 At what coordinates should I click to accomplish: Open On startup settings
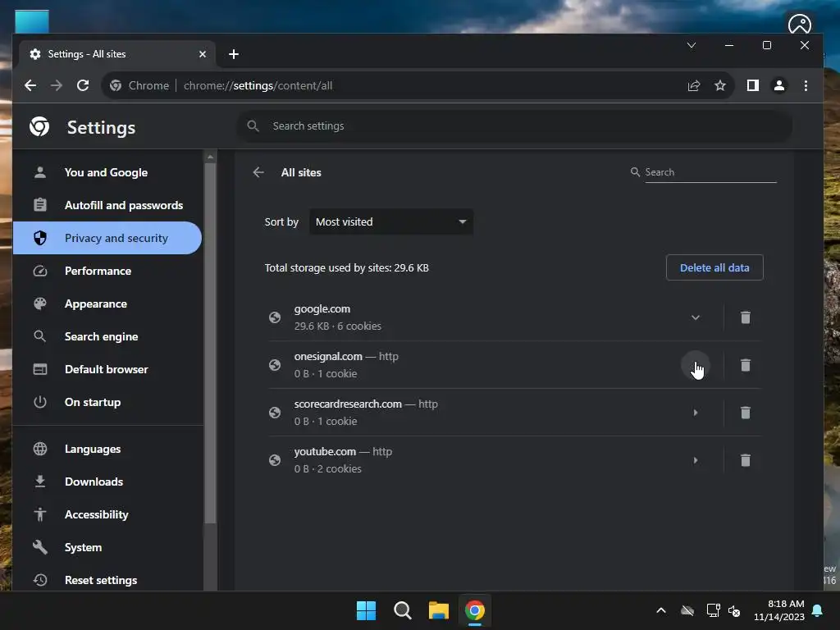point(92,402)
